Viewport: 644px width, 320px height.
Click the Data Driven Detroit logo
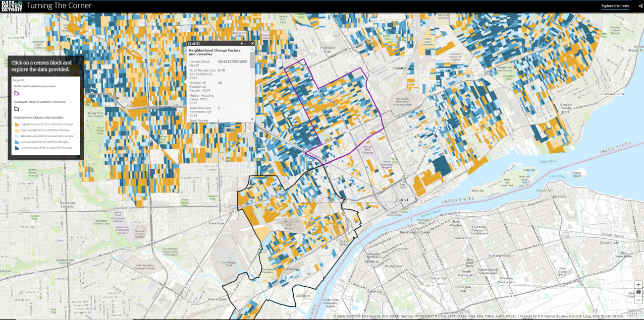[11, 6]
